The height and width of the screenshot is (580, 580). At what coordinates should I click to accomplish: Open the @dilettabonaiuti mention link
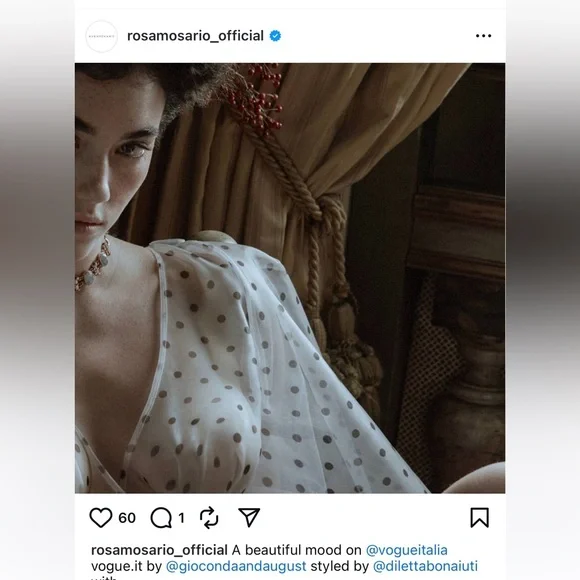425,566
